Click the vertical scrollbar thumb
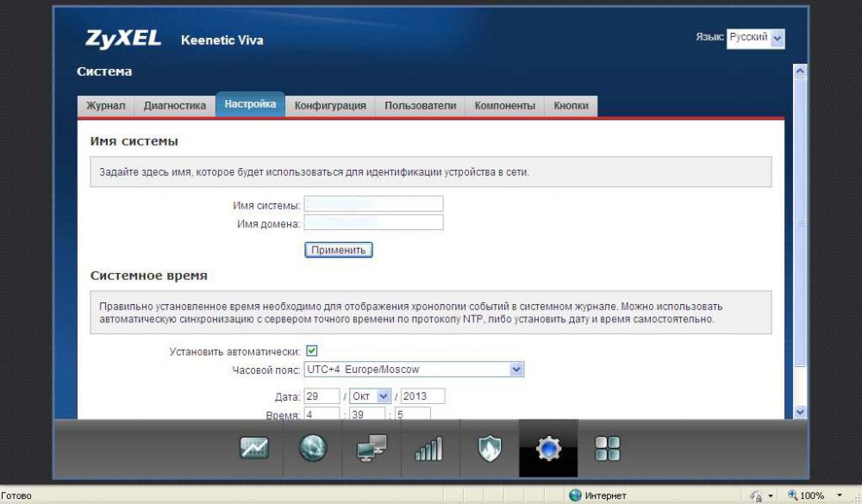Viewport: 862px width, 504px height. pyautogui.click(x=800, y=222)
